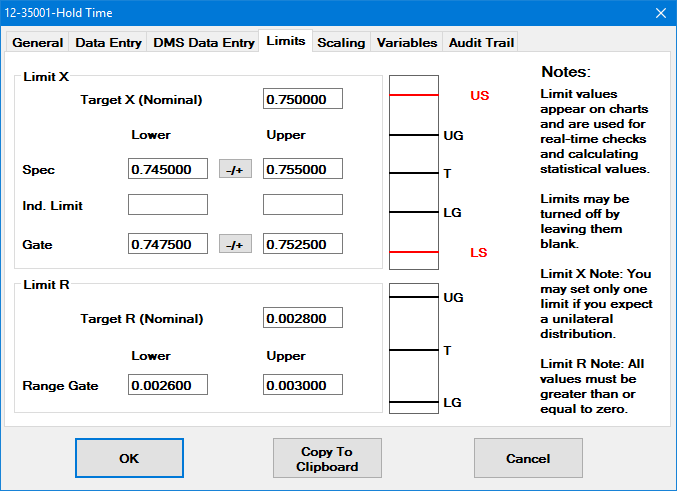Select the Scaling tab

point(341,43)
